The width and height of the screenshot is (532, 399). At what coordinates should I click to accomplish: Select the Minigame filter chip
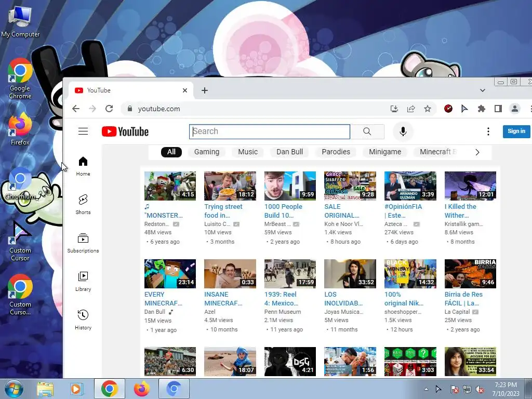[385, 152]
